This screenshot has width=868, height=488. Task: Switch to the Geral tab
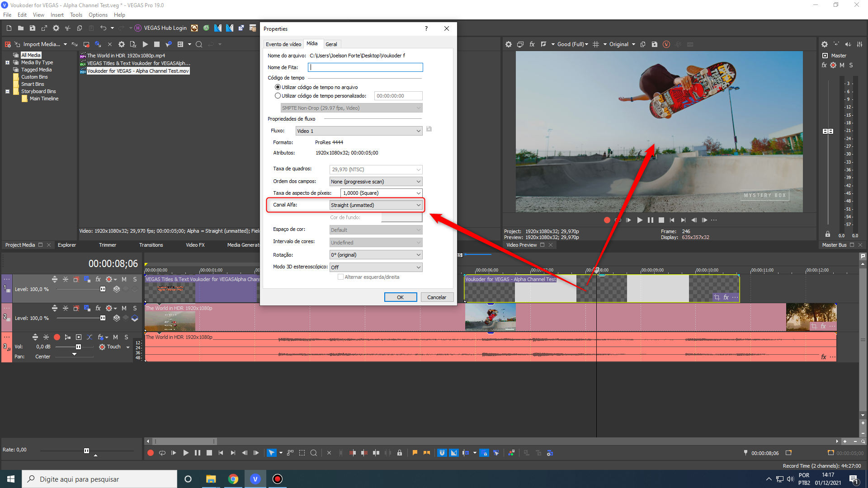tap(331, 44)
